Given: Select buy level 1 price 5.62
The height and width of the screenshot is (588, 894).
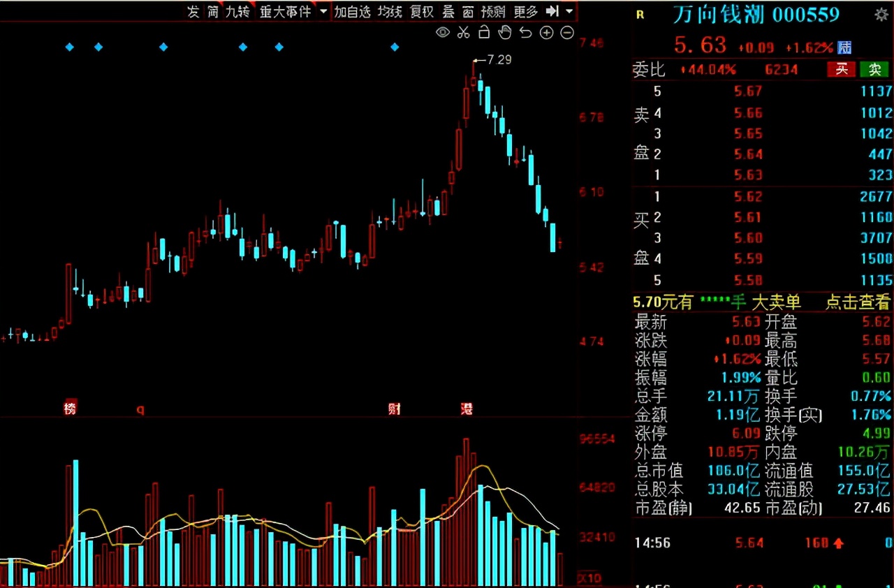Looking at the screenshot, I should (747, 196).
